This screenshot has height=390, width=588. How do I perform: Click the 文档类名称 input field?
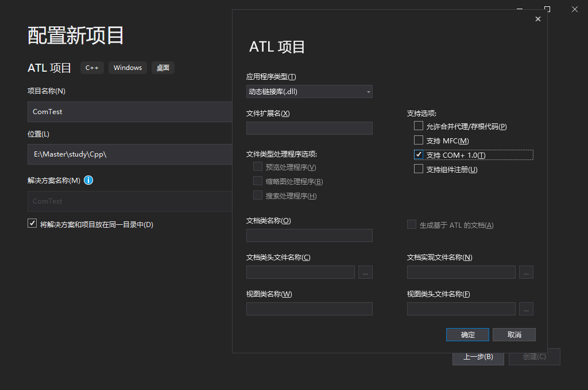point(310,236)
